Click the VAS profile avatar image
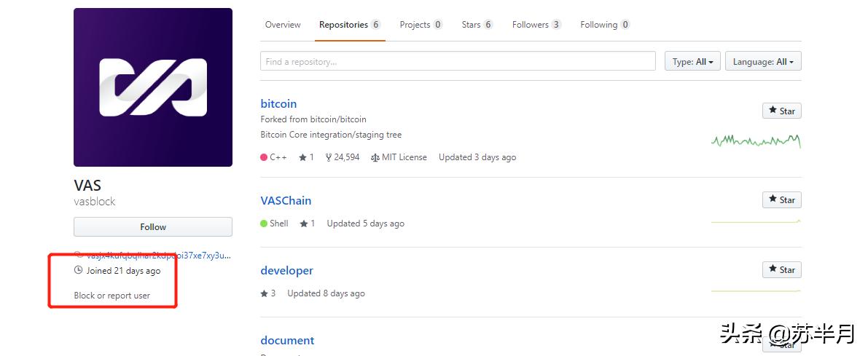Viewport: 868px width, 356px height. pos(153,87)
